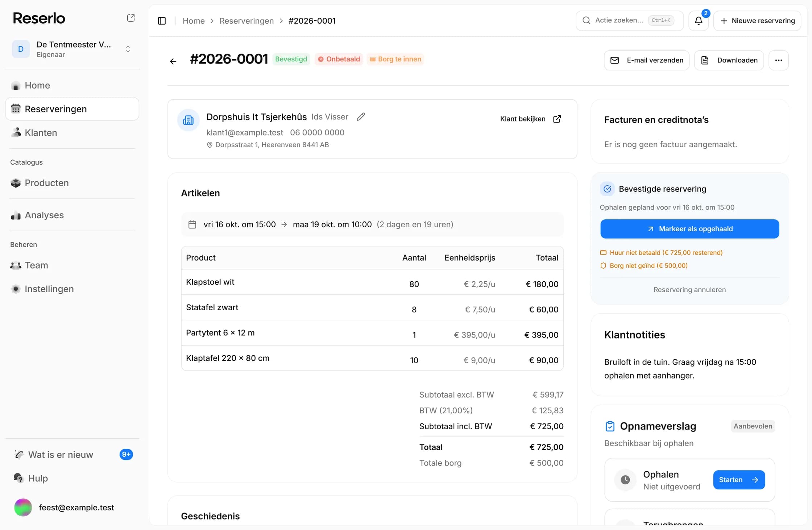Open Klanten in the sidebar

coord(72,133)
